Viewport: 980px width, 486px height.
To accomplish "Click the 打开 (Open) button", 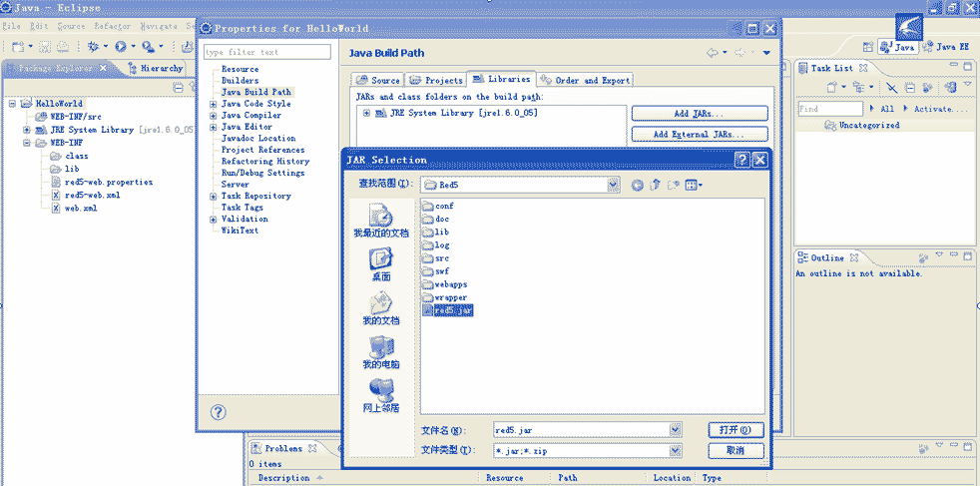I will click(x=736, y=430).
